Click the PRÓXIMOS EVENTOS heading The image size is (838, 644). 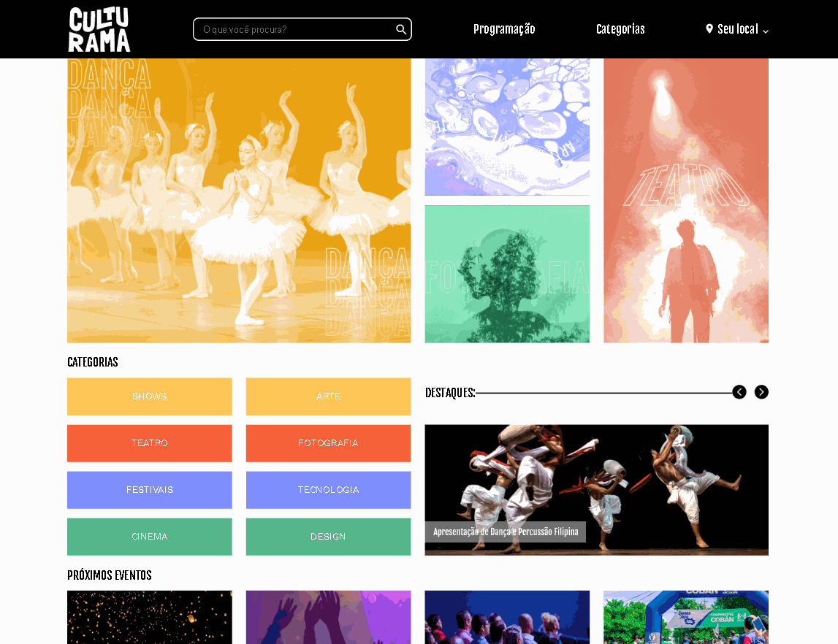pos(110,575)
